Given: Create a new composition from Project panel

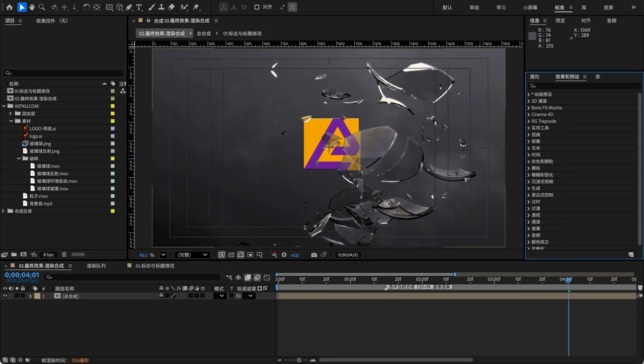Looking at the screenshot, I should (x=24, y=255).
